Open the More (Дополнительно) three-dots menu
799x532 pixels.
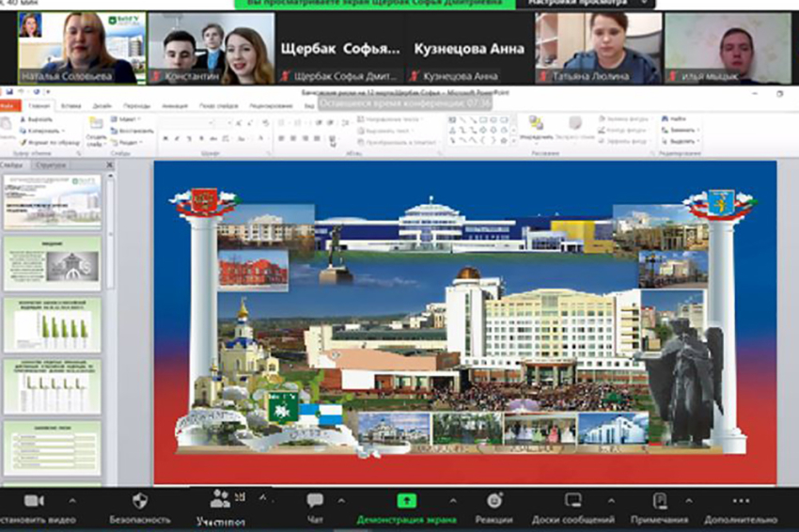click(741, 500)
